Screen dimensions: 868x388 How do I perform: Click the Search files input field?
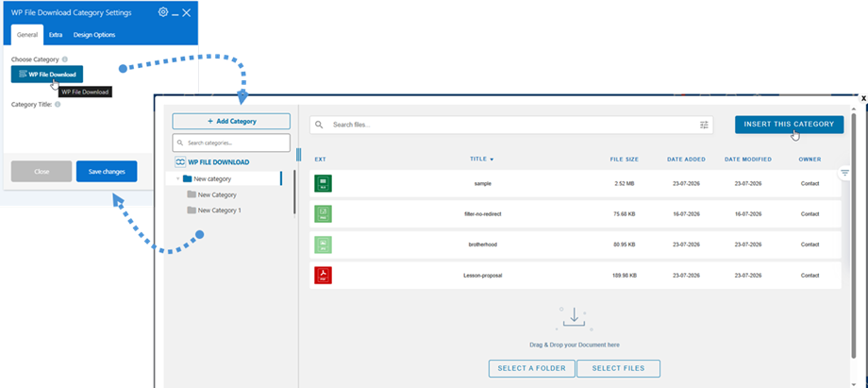[x=511, y=125]
